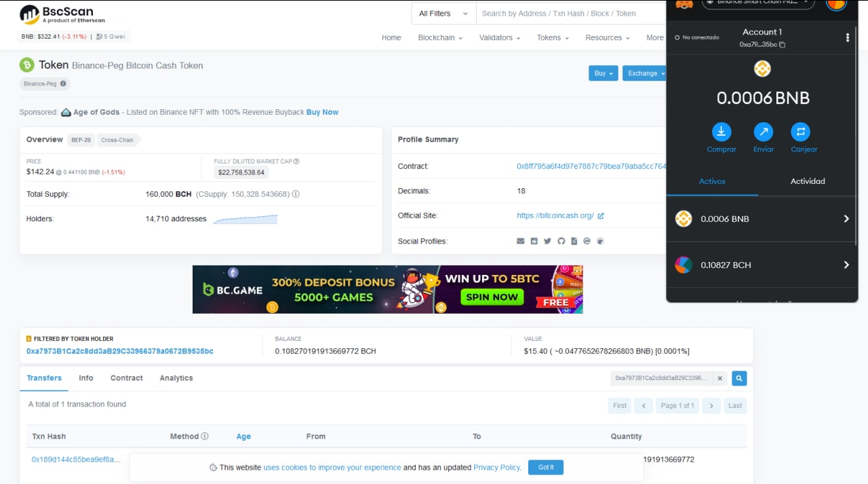Open transaction hash 0x189d144c85bea9ef8a...
Viewport: 868px width, 484px height.
(76, 460)
